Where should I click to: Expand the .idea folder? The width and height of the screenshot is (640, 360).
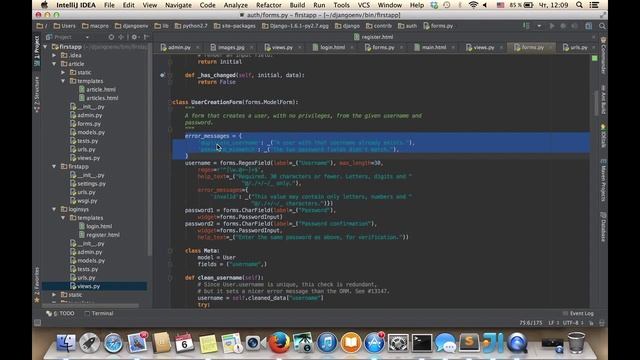[x=54, y=56]
